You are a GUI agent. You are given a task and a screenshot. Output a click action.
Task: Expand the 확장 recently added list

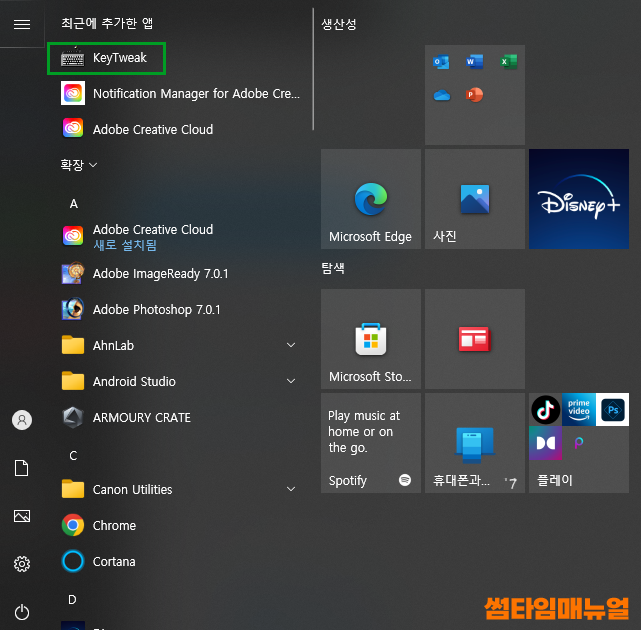point(79,165)
